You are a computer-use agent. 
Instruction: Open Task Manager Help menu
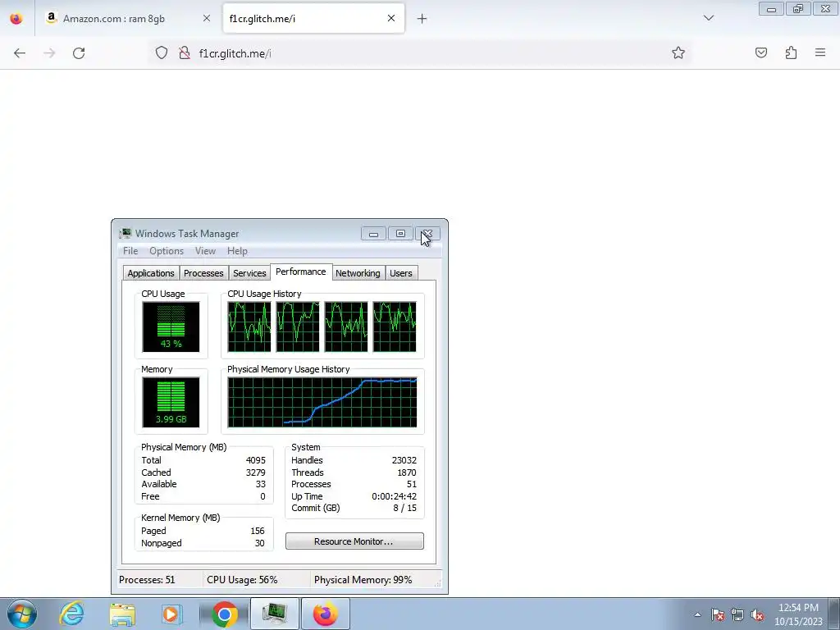point(237,251)
